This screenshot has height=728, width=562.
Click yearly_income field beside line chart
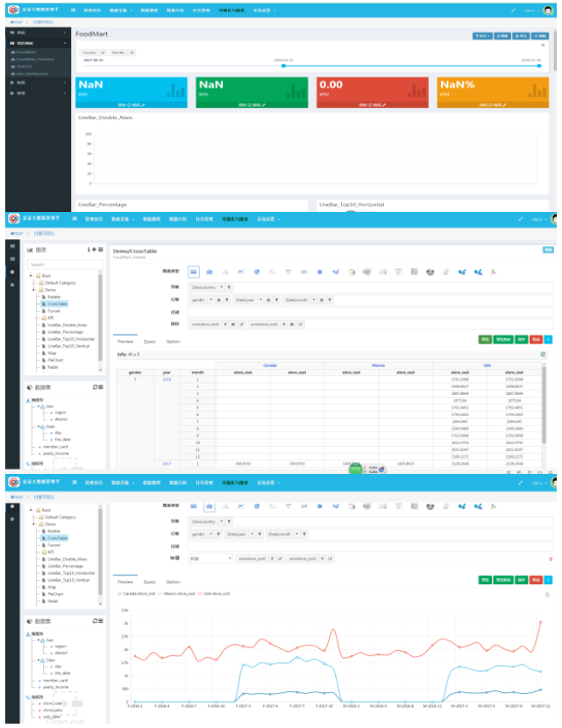pos(56,687)
